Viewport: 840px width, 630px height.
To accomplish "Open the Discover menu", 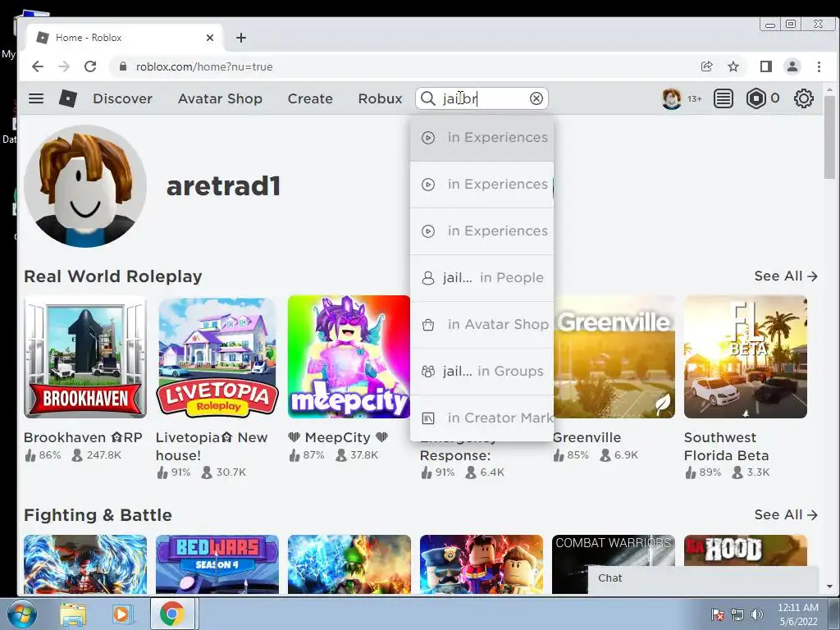I will [123, 98].
